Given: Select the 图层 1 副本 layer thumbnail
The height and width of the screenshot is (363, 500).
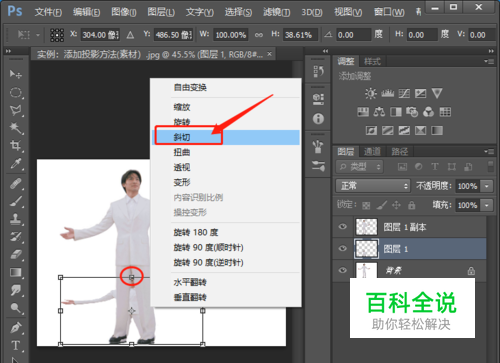Looking at the screenshot, I should click(x=366, y=227).
